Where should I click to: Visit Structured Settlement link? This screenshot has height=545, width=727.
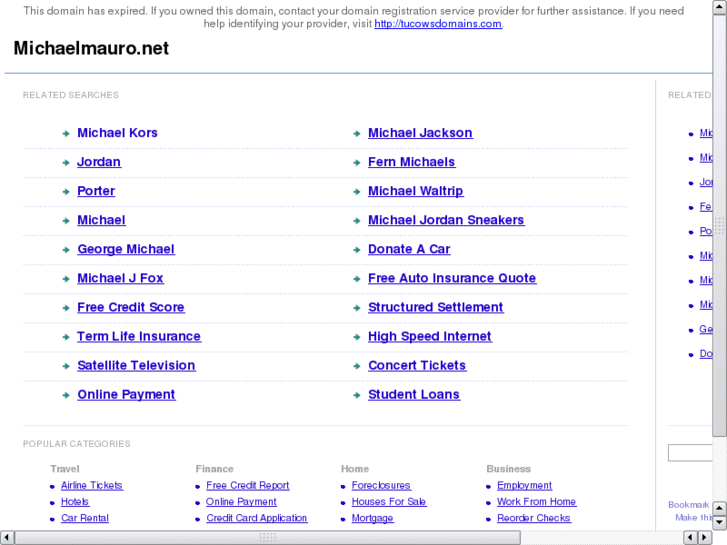[x=435, y=308]
